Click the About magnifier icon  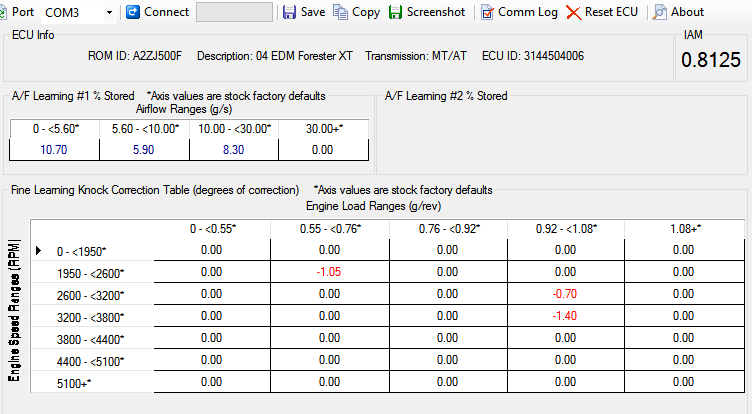click(659, 12)
